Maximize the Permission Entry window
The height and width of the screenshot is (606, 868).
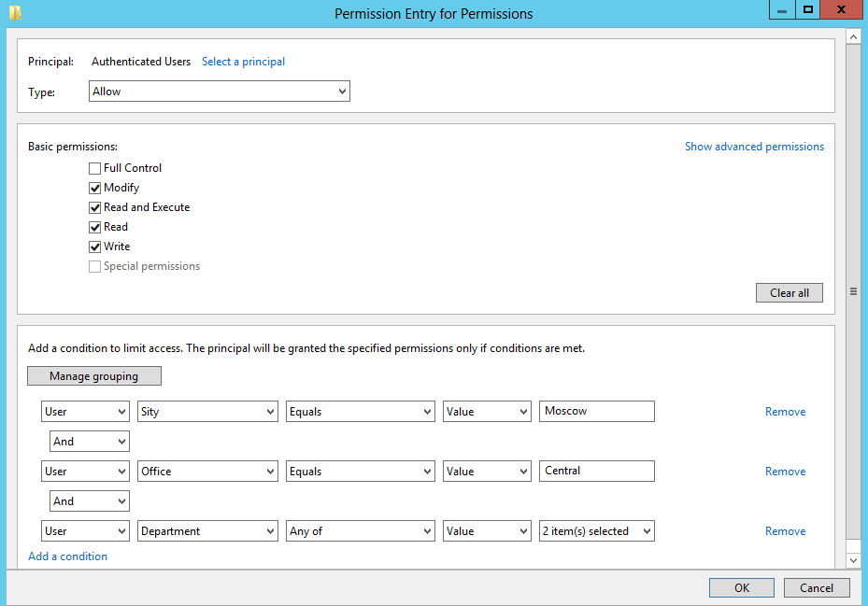tap(807, 10)
